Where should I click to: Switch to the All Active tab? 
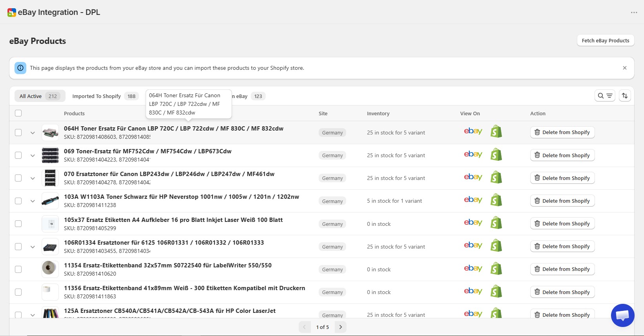click(39, 96)
